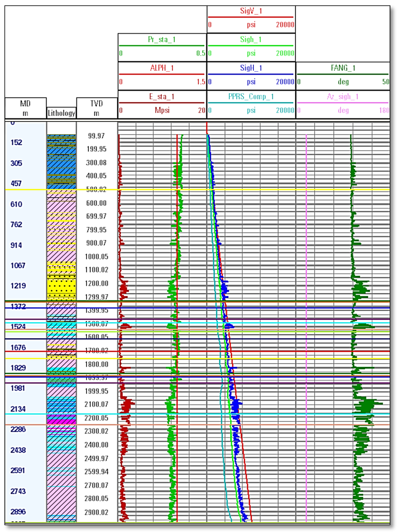This screenshot has height=532, width=398.
Task: Click MD depth label 1981
Action: (18, 388)
